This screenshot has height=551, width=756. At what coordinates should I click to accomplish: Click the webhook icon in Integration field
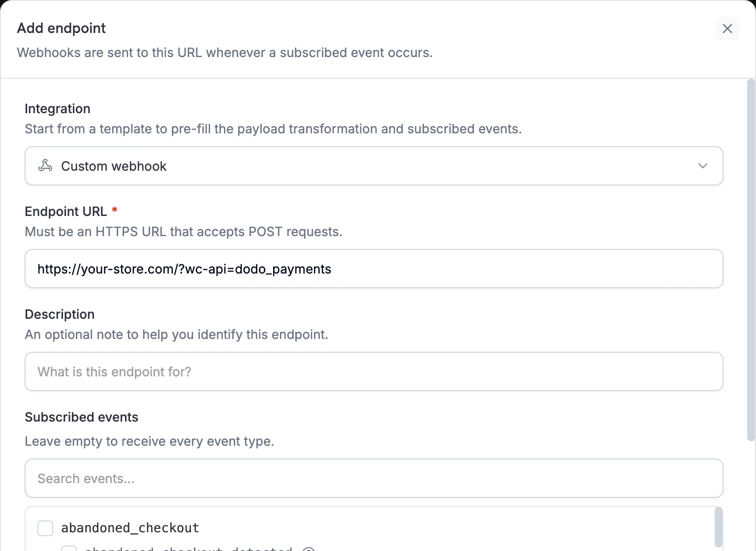pyautogui.click(x=45, y=166)
